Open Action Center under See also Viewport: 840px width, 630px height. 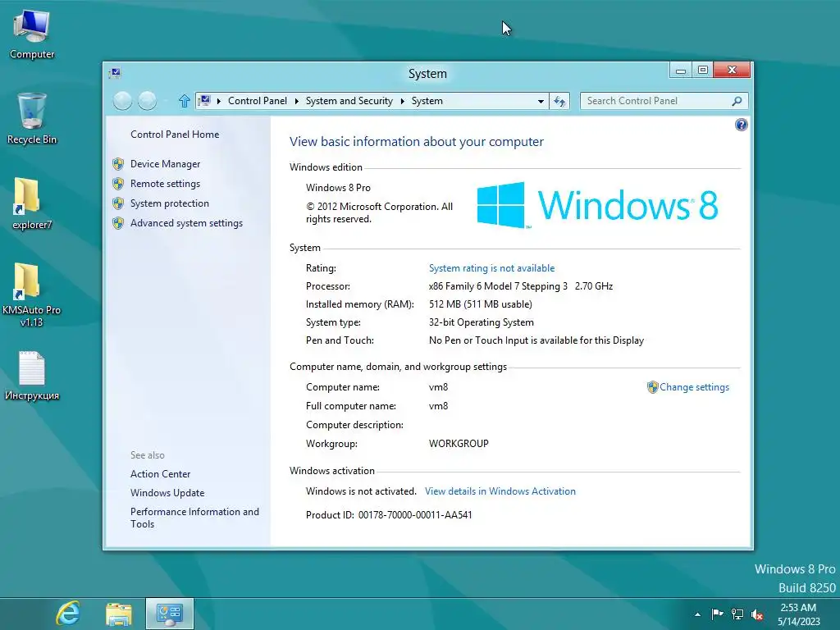click(160, 474)
